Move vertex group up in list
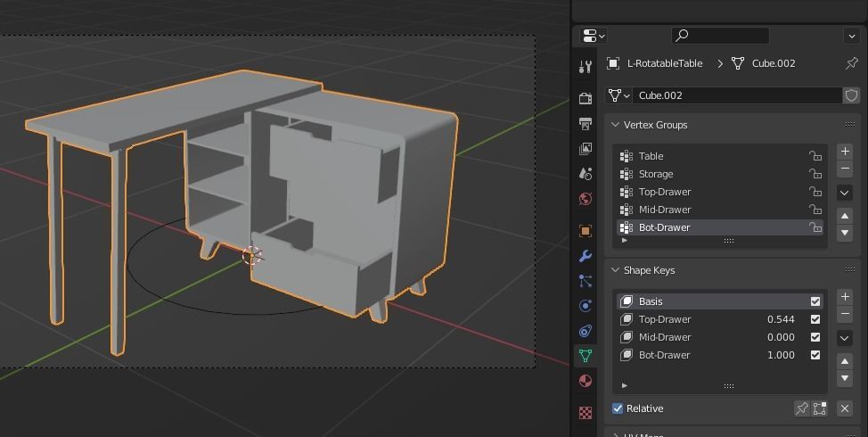This screenshot has height=437, width=868. coord(845,216)
